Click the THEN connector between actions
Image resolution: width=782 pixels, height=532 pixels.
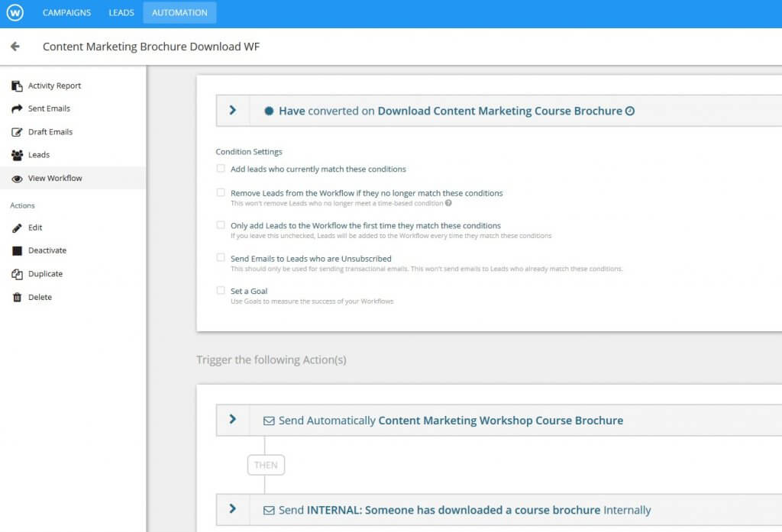[x=266, y=464]
